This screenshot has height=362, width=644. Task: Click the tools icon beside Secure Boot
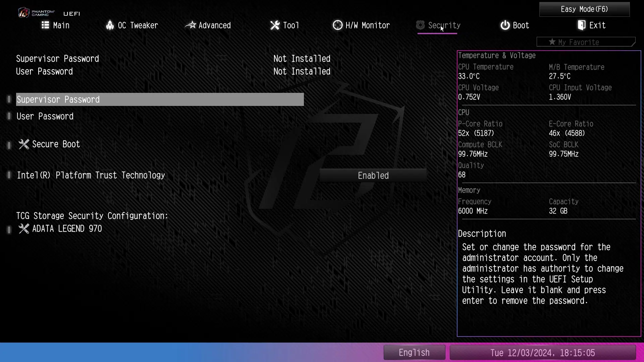tap(23, 144)
